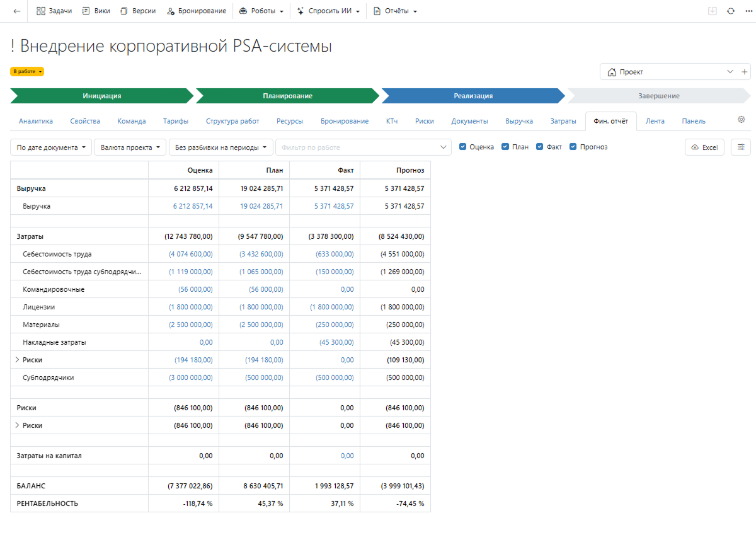Viewport: 756px width, 535px height.
Task: Open Себестоимость труда Оценка (4 074 600,00)
Action: tap(190, 254)
